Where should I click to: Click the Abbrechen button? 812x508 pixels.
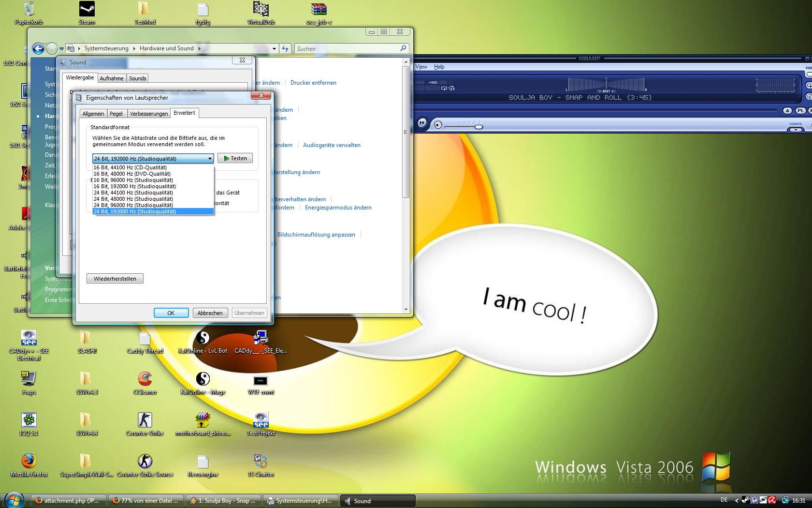click(x=210, y=313)
